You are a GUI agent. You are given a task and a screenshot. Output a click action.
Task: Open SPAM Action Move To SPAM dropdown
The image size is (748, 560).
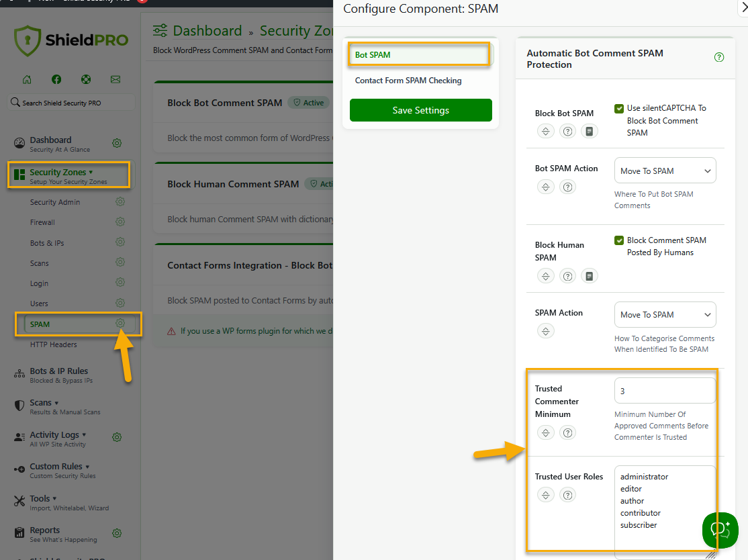pos(665,315)
